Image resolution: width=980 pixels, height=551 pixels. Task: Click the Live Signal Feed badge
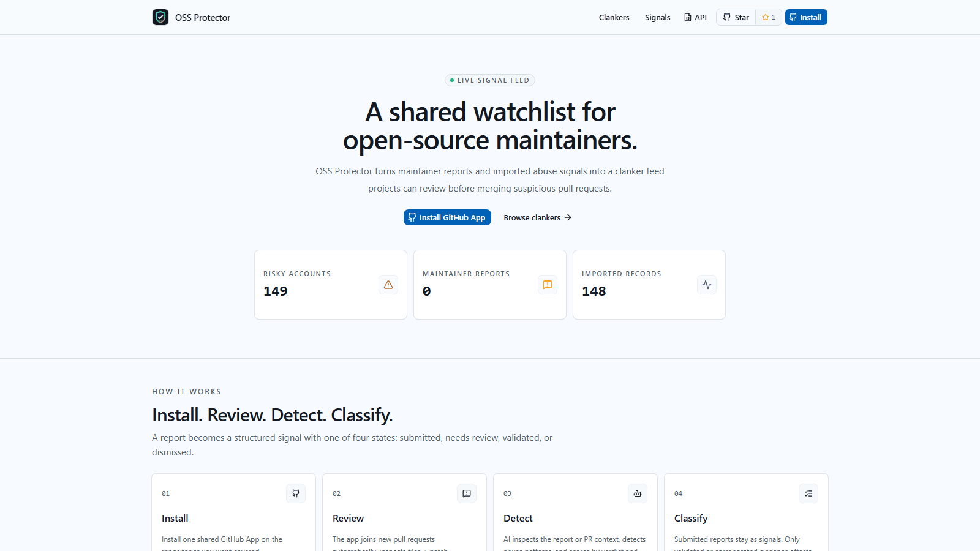[490, 80]
